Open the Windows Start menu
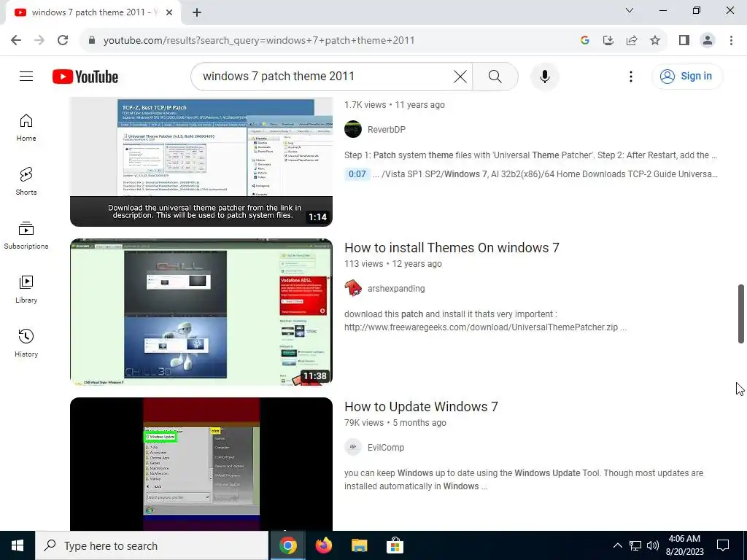 18,545
